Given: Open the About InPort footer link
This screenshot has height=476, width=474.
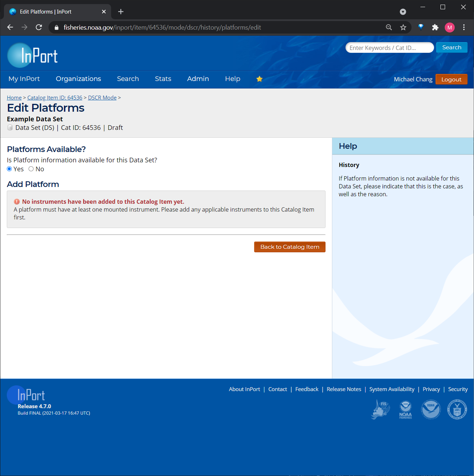Looking at the screenshot, I should pos(244,389).
